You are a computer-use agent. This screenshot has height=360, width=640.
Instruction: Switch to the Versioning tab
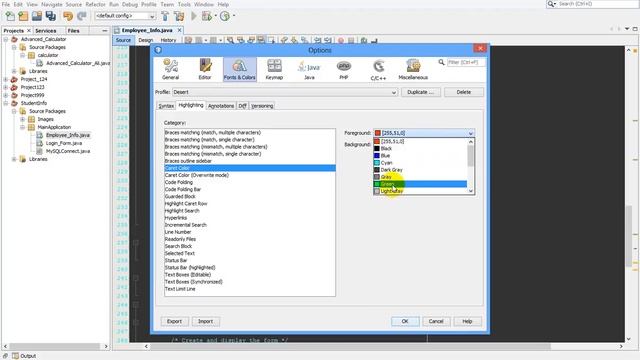pos(262,106)
